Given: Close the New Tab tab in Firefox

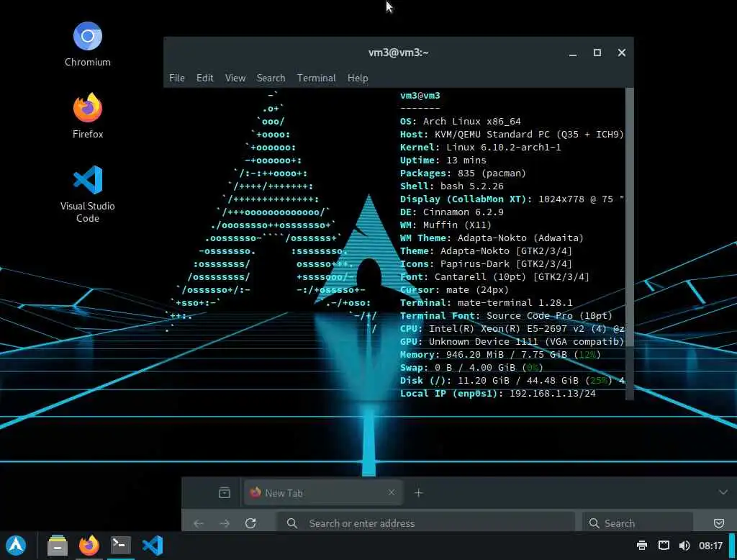Looking at the screenshot, I should click(391, 492).
